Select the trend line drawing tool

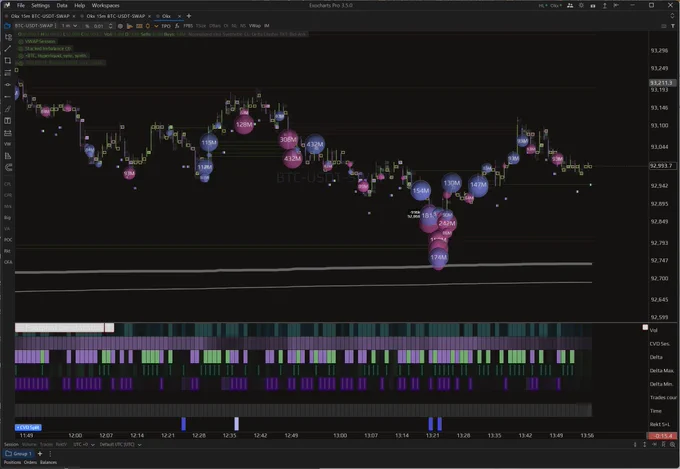8,49
